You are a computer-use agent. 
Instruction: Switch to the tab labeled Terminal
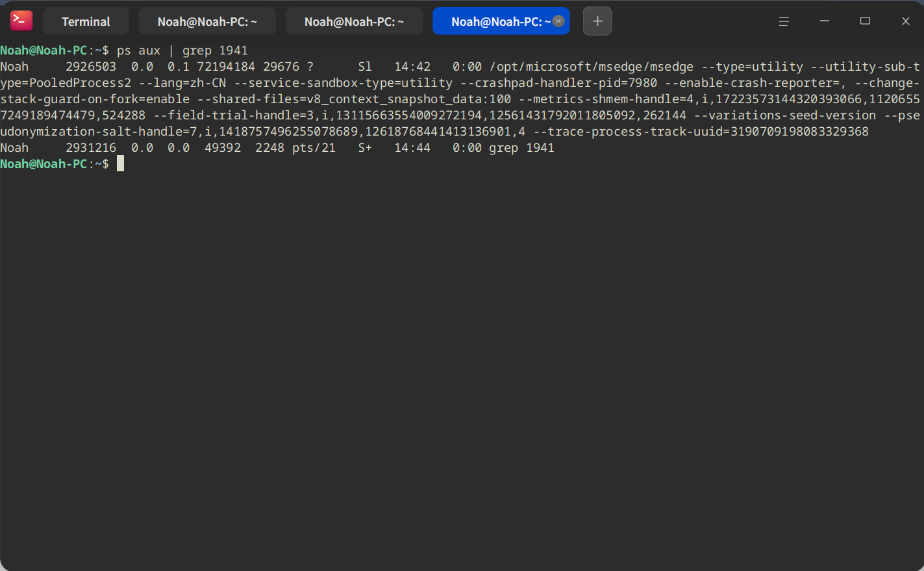tap(86, 21)
